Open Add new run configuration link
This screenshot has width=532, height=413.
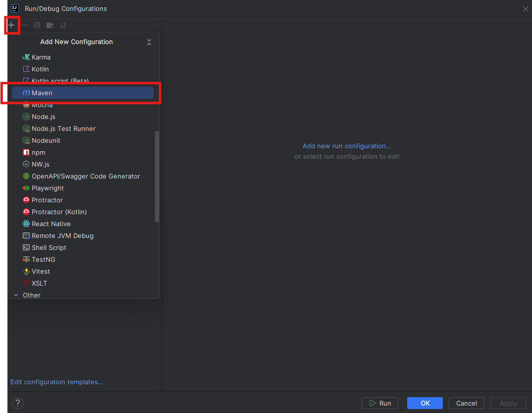coord(347,146)
